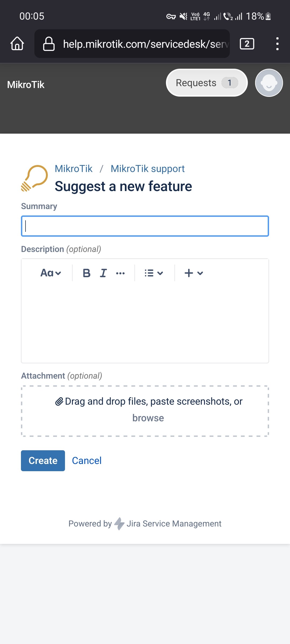Click the Italic formatting icon
Image resolution: width=290 pixels, height=644 pixels.
103,273
